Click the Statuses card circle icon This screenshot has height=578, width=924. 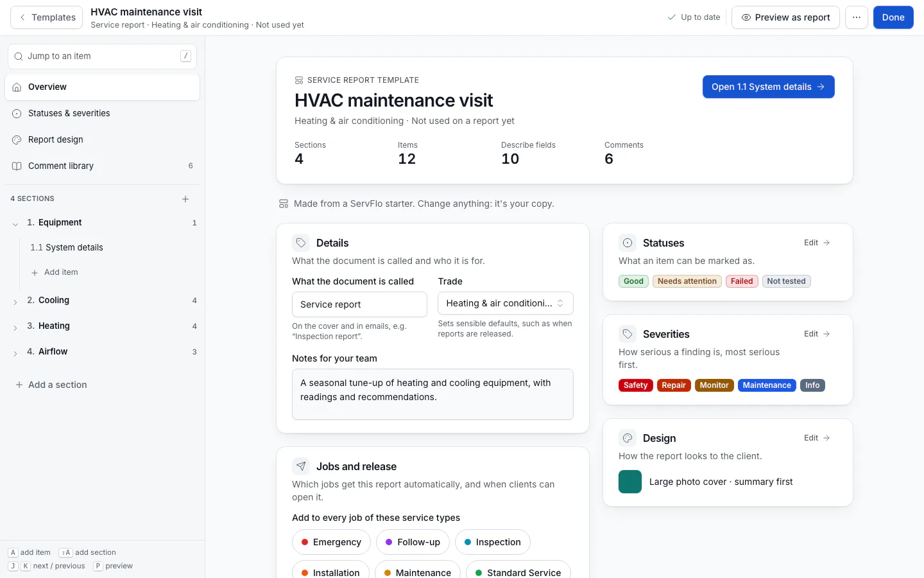(628, 243)
